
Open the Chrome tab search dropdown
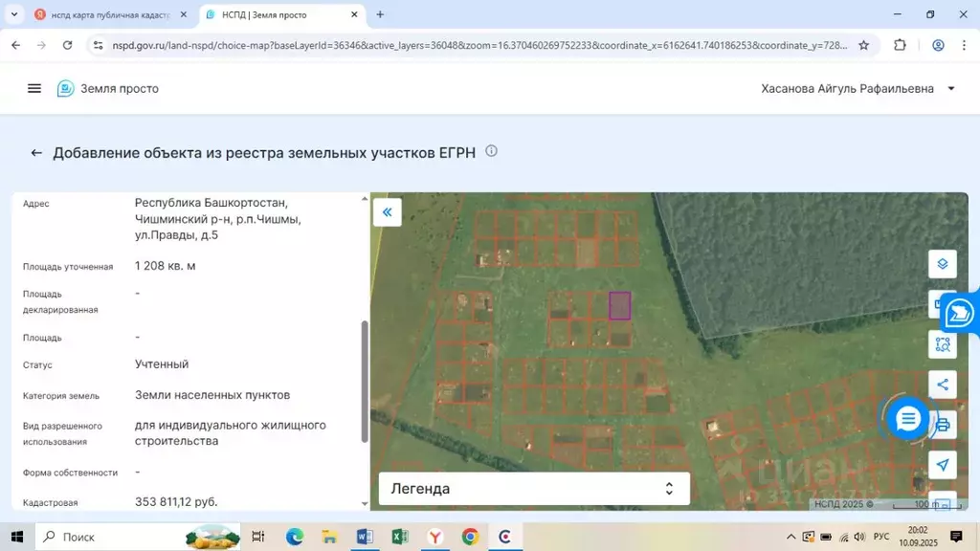[14, 14]
